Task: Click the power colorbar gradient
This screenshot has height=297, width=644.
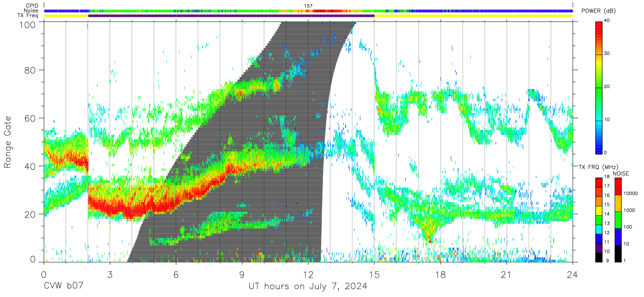Action: pos(598,87)
